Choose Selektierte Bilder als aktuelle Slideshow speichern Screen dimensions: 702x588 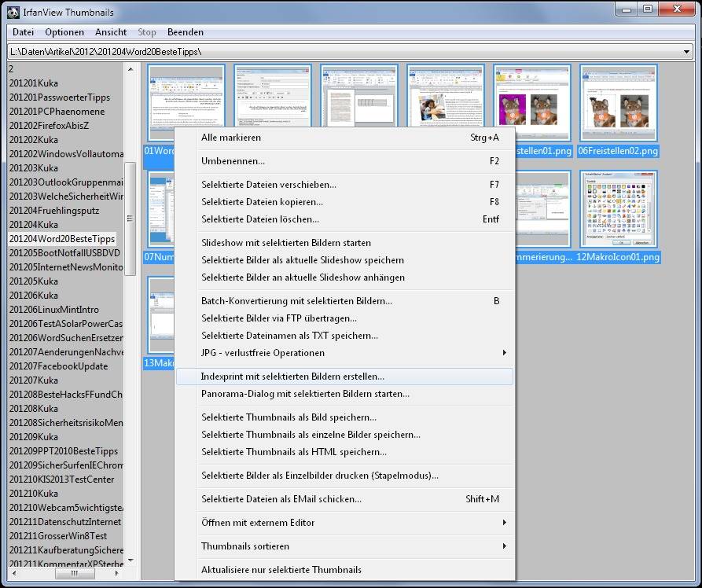click(x=345, y=260)
